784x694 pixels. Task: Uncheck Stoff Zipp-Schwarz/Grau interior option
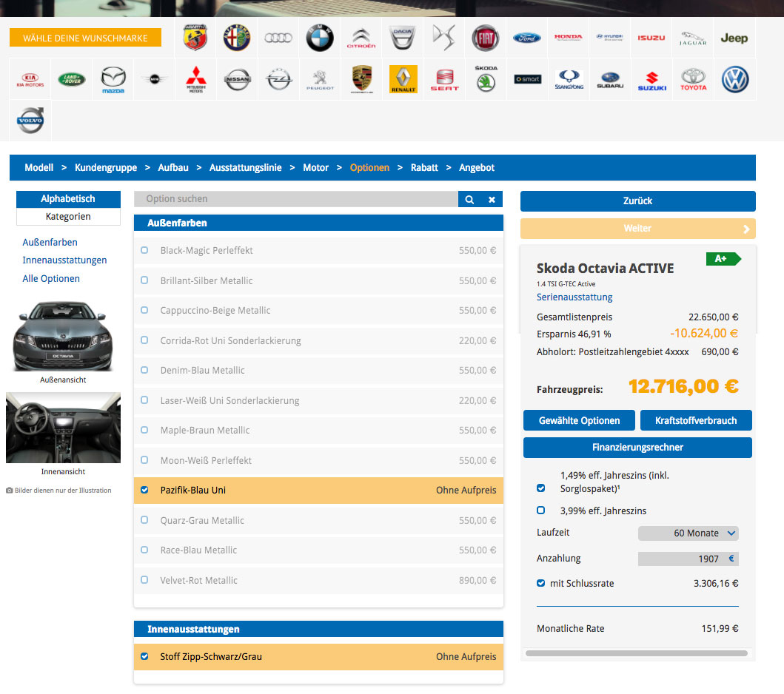(144, 656)
